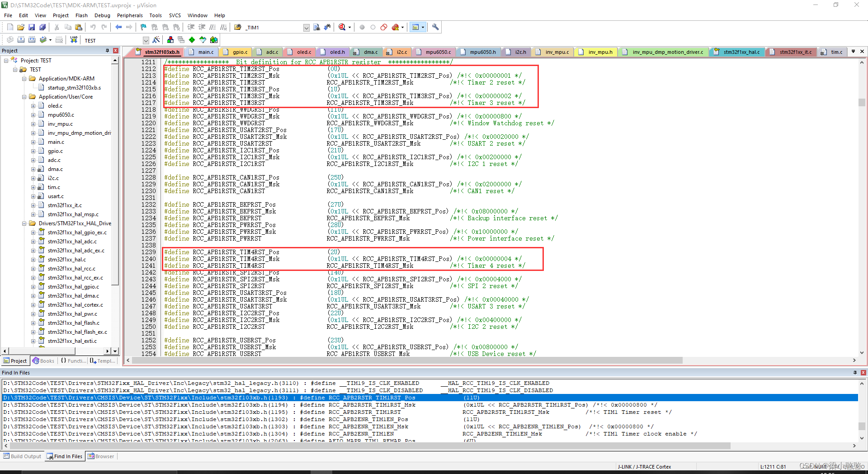Viewport: 868px width, 474px height.
Task: Click editor vertical scrollbar thumb
Action: (862, 103)
